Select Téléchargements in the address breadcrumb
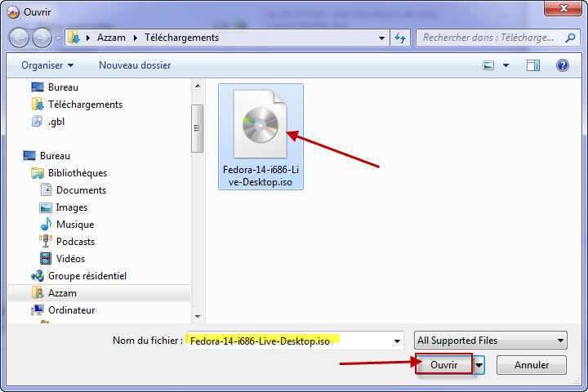The image size is (588, 392). (x=181, y=38)
